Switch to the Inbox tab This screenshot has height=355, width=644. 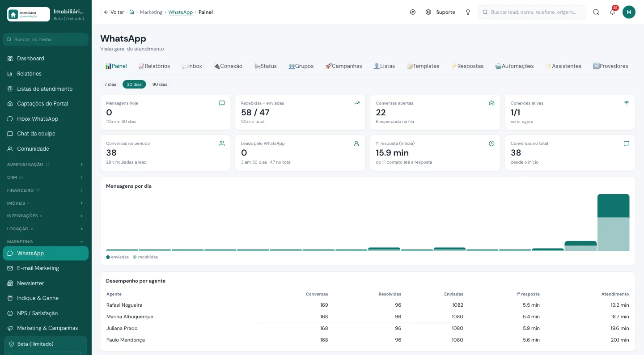tap(192, 66)
